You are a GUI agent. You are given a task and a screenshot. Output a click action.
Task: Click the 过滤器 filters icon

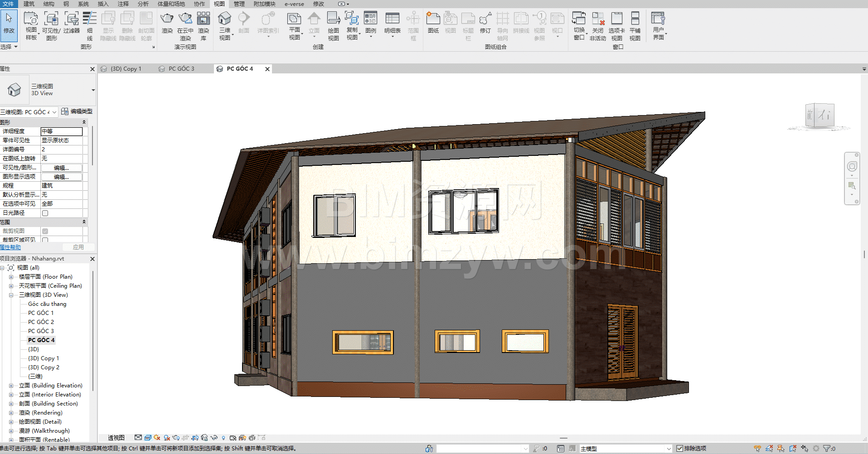click(72, 23)
